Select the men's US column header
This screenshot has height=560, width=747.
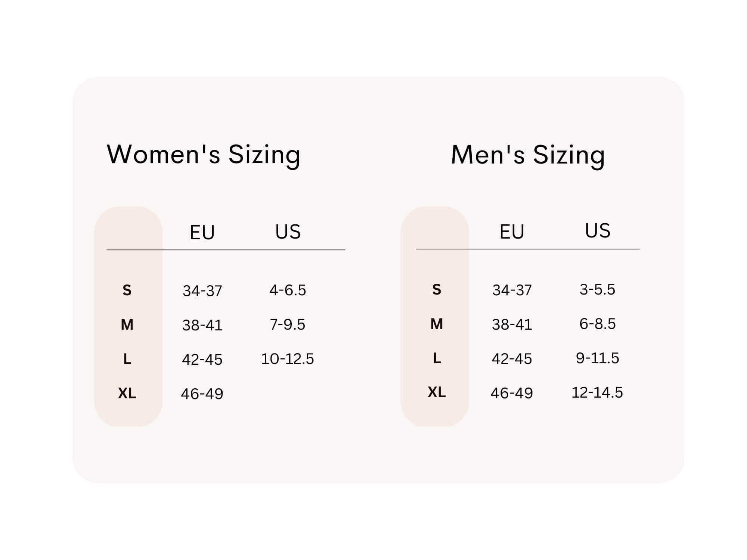click(x=597, y=230)
